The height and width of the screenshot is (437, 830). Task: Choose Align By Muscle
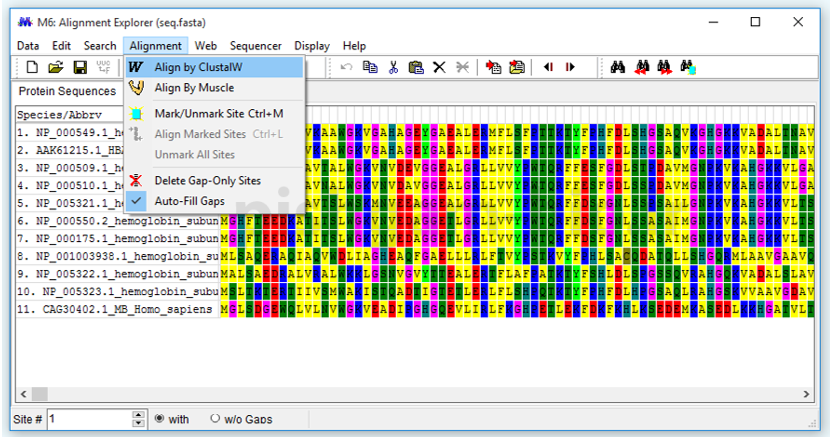click(x=194, y=88)
